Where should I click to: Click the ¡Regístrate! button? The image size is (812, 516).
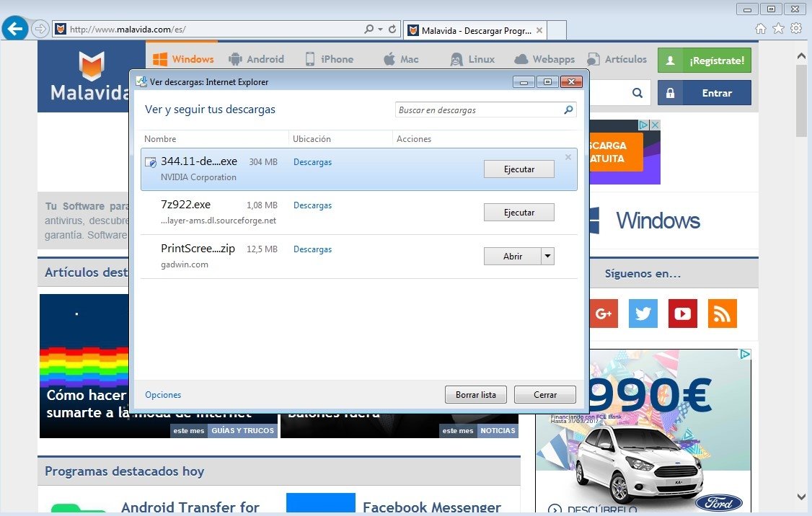pos(705,61)
